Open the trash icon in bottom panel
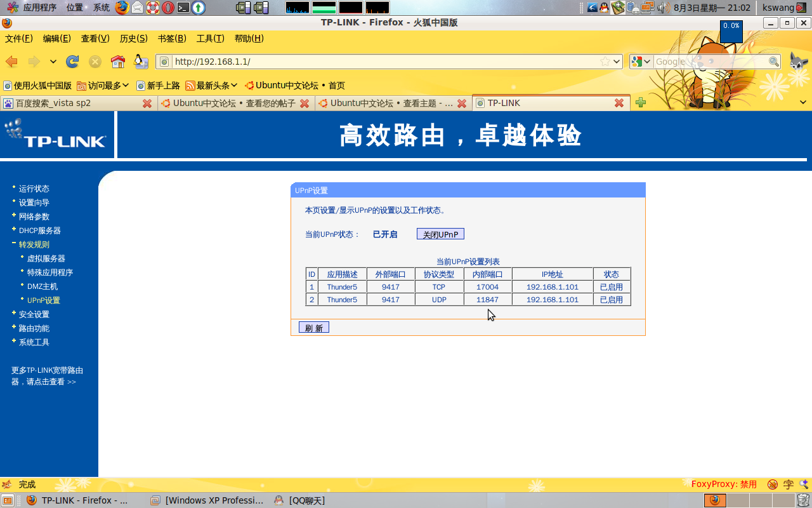Screen dimensions: 812x508 (x=804, y=500)
